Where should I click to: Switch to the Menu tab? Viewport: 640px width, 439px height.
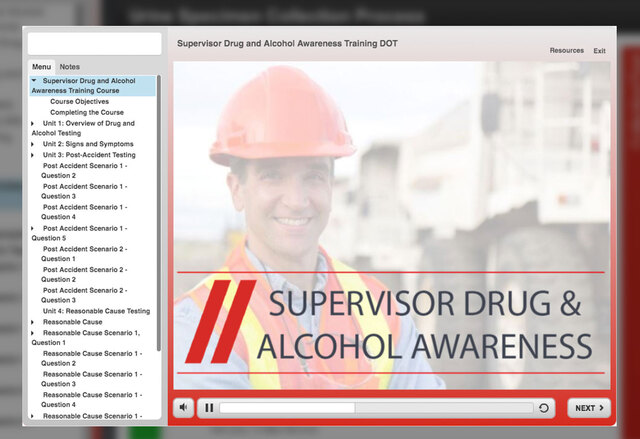[42, 67]
